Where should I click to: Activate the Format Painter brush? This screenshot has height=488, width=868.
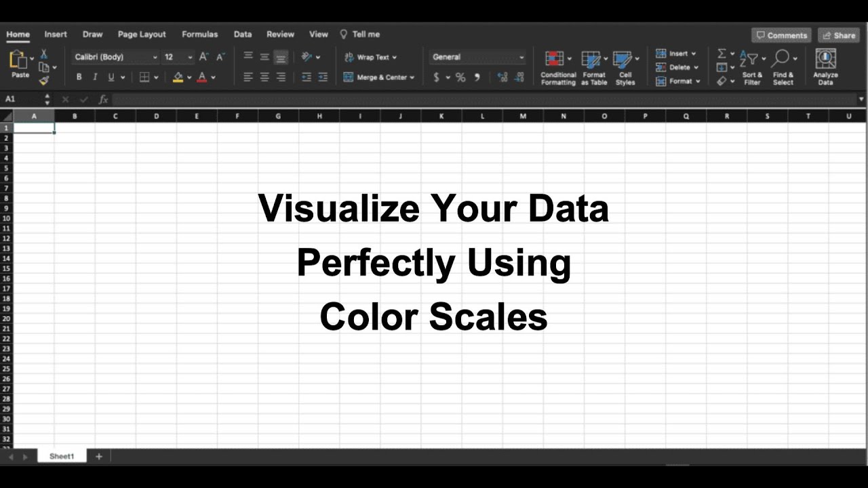[x=44, y=81]
